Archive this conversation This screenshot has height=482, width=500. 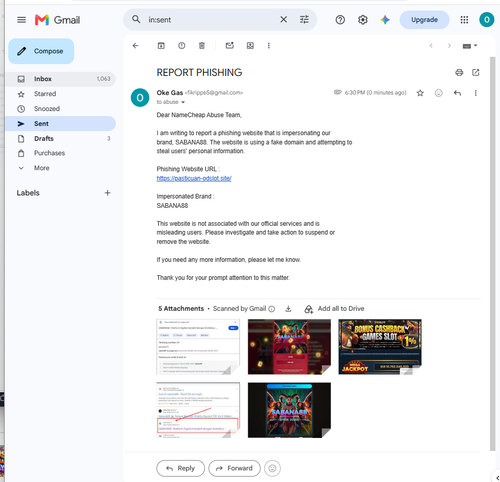(x=161, y=46)
